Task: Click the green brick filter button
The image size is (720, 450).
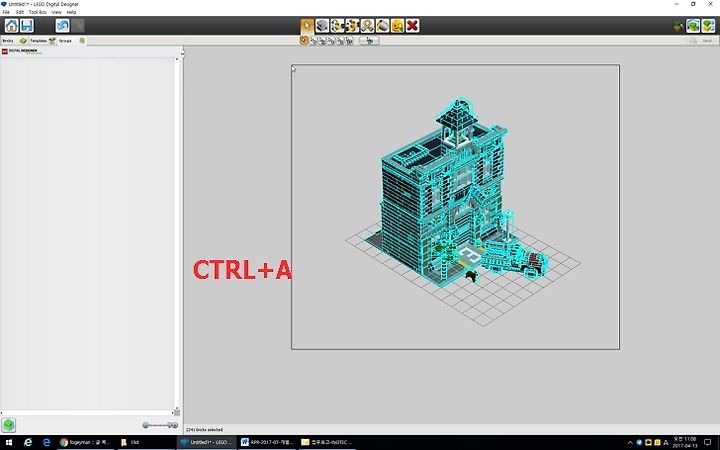Action: (x=9, y=425)
